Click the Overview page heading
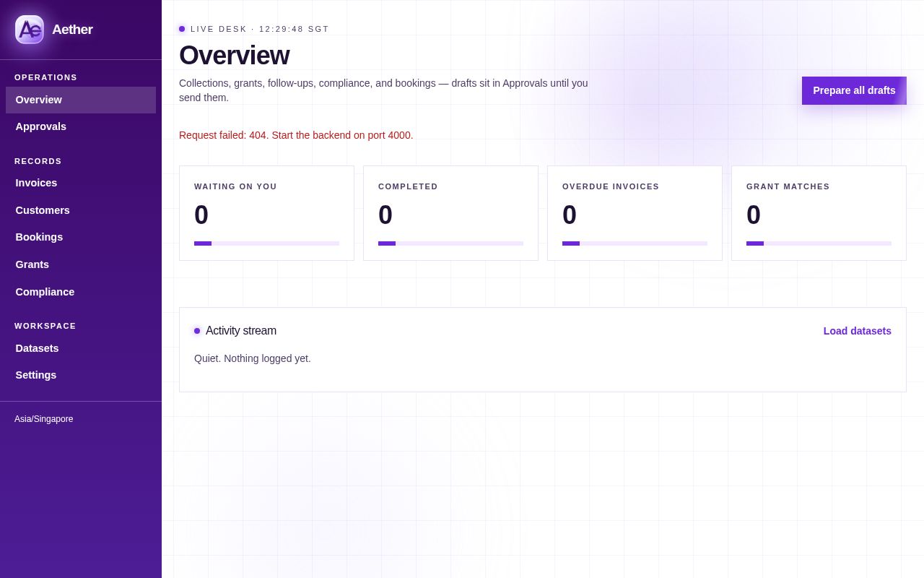The image size is (924, 578). tap(234, 56)
